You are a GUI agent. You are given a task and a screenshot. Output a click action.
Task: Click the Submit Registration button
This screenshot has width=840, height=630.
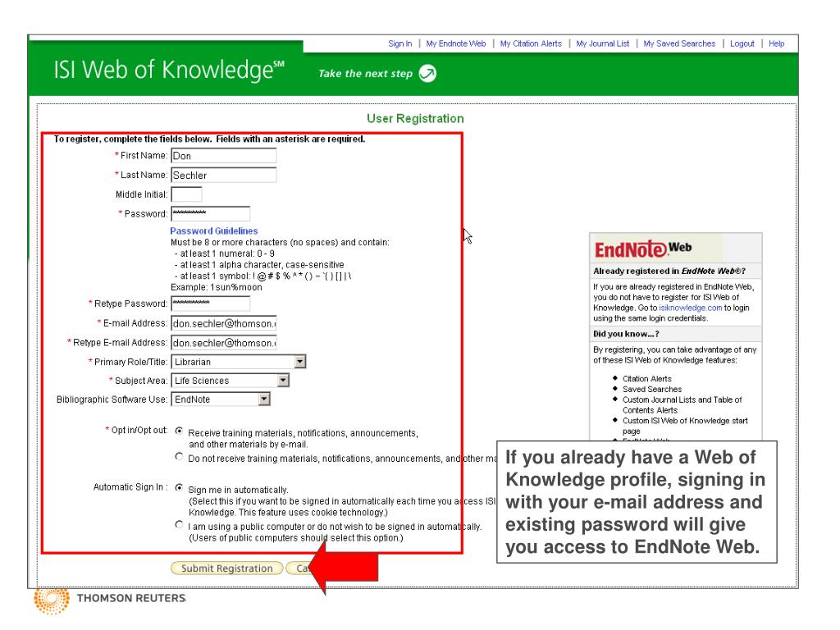(226, 568)
